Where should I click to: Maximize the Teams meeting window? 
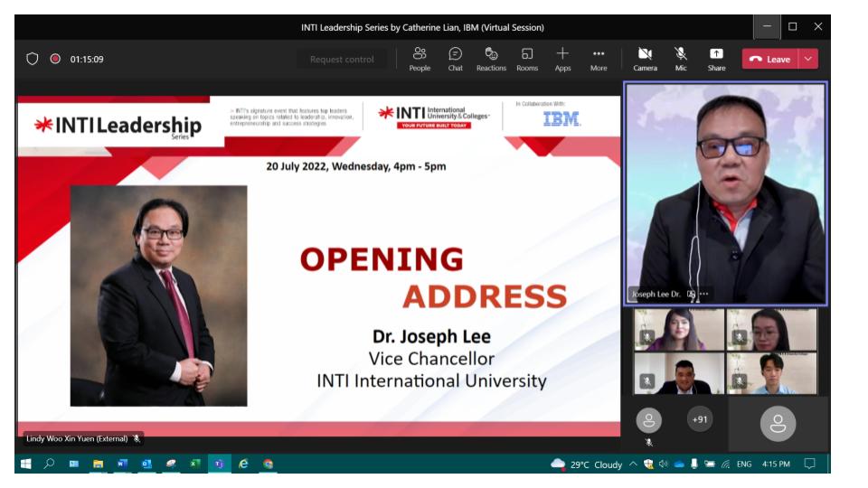[x=793, y=26]
